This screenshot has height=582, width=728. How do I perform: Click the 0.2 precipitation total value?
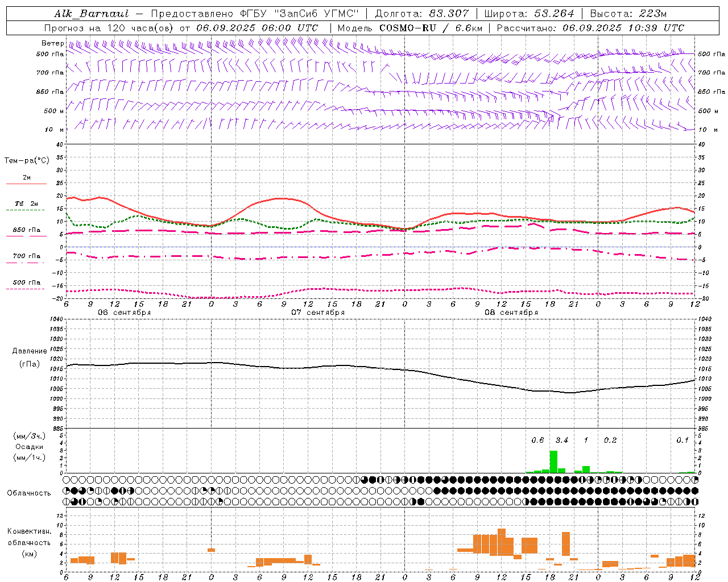pyautogui.click(x=610, y=440)
